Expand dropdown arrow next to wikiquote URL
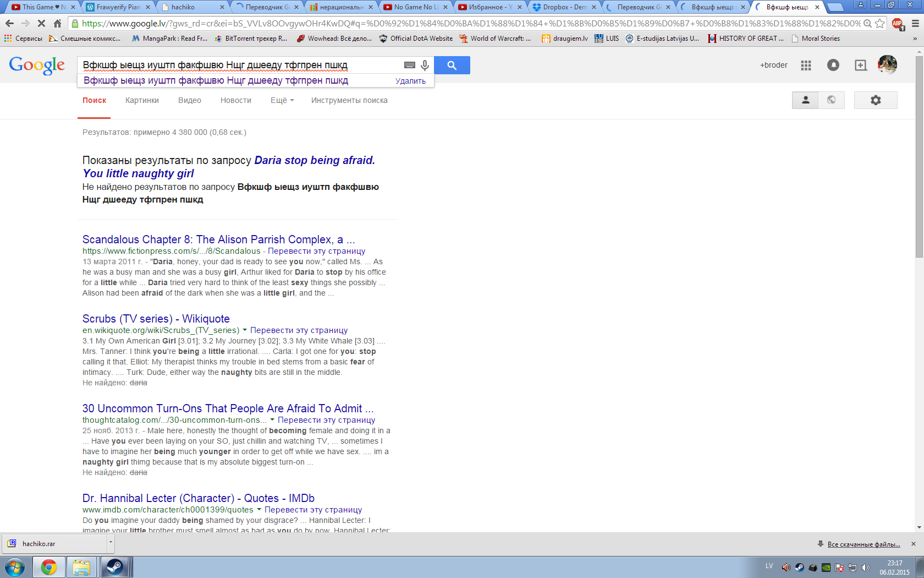Viewport: 924px width, 578px height. click(x=245, y=330)
